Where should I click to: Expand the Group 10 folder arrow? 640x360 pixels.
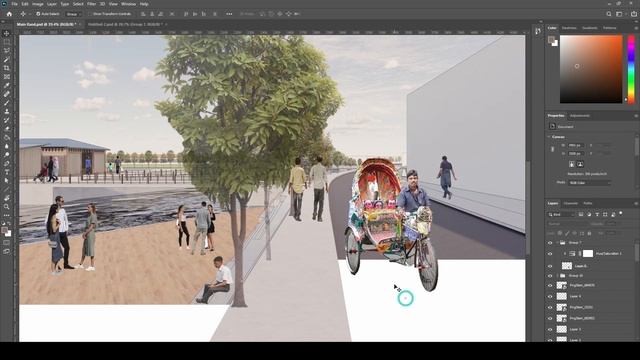tap(557, 276)
